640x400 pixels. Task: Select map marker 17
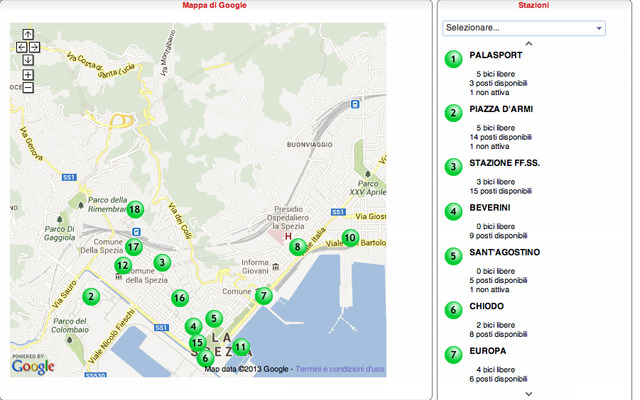coord(133,247)
